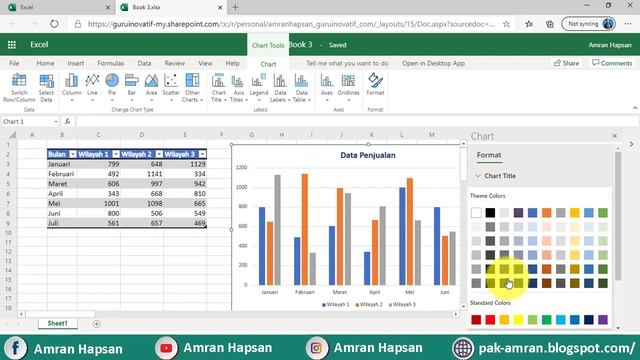Choose the Area chart type

pos(151,87)
